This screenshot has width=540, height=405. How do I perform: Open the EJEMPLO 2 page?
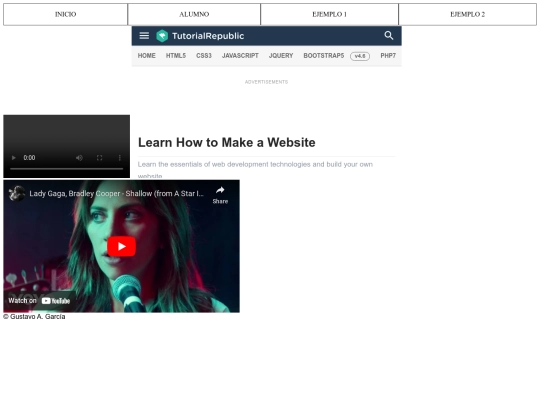point(467,14)
